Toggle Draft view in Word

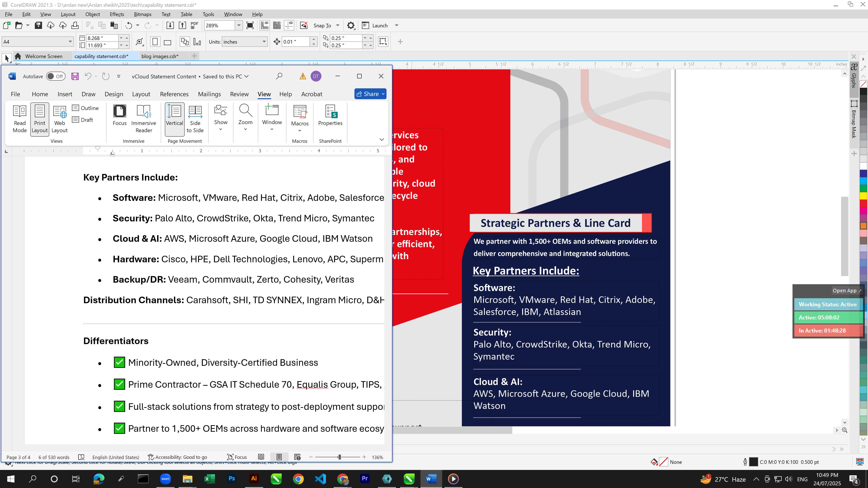[83, 120]
